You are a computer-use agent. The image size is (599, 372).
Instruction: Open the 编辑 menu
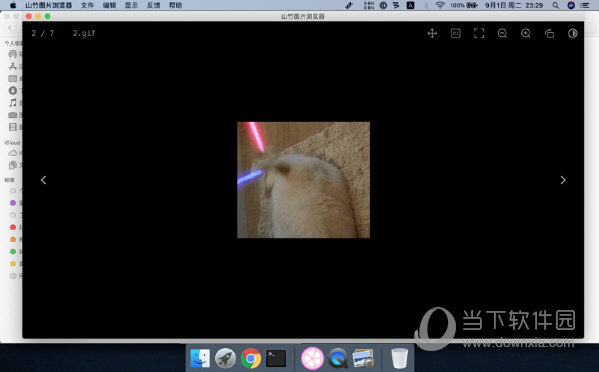pyautogui.click(x=110, y=5)
